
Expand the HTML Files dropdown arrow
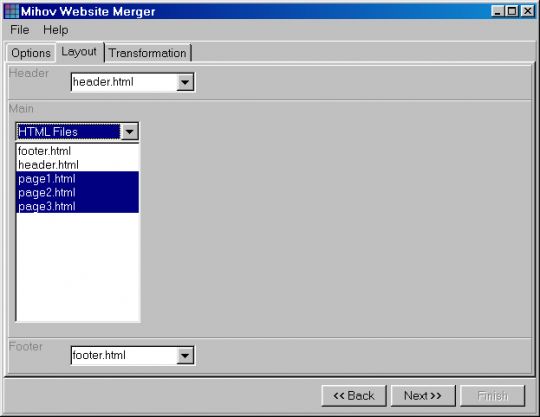pyautogui.click(x=129, y=132)
